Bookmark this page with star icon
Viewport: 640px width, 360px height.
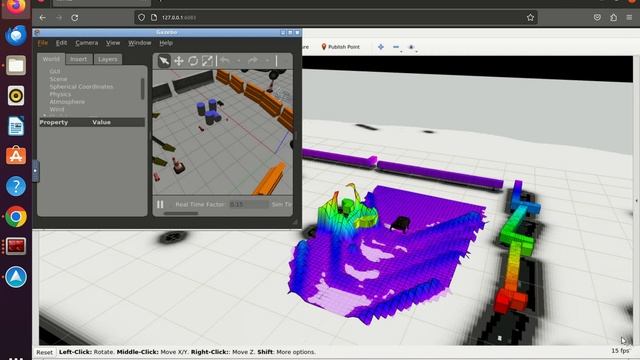point(530,18)
